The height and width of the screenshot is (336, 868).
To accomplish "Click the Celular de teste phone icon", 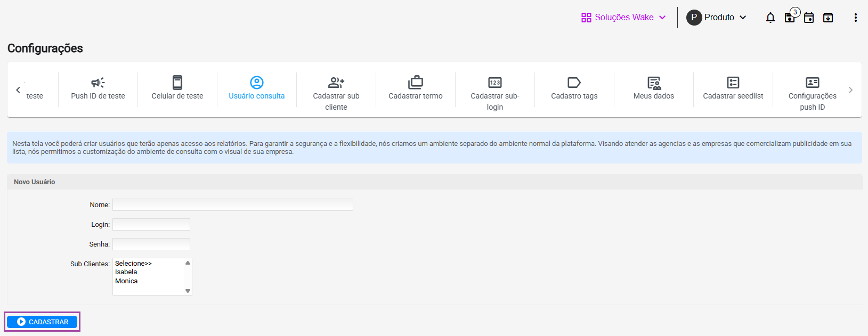I will pyautogui.click(x=177, y=83).
